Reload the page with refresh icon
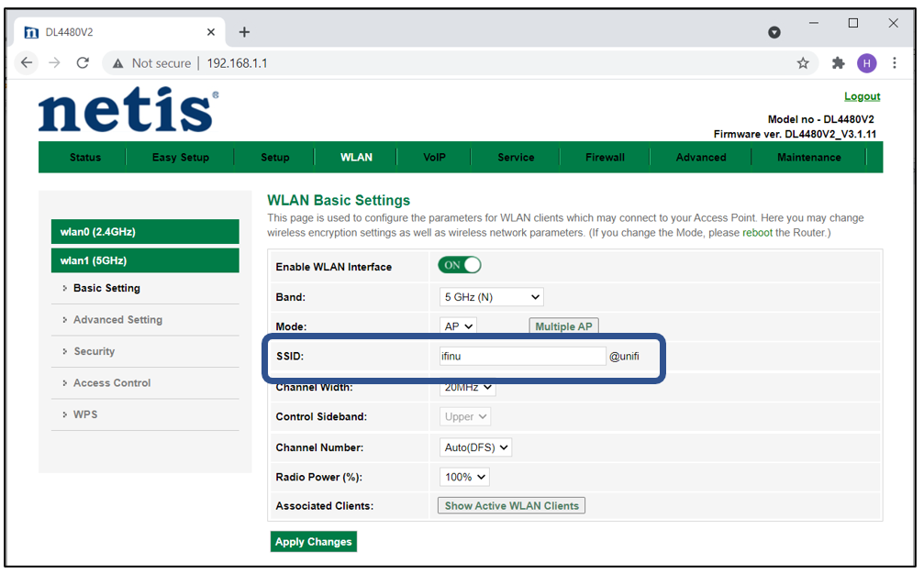Image resolution: width=924 pixels, height=574 pixels. [83, 62]
